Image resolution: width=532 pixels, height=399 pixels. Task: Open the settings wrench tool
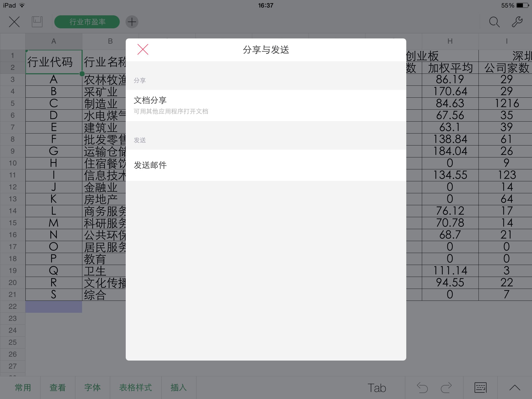516,22
